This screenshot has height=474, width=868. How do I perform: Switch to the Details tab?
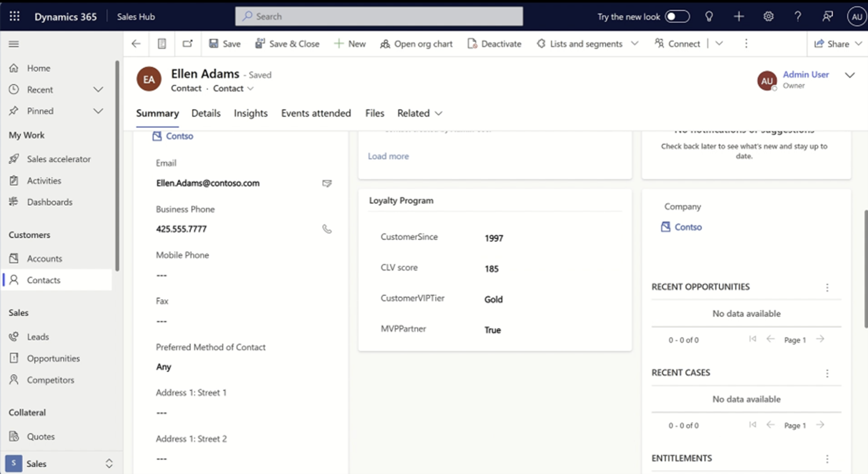click(206, 113)
